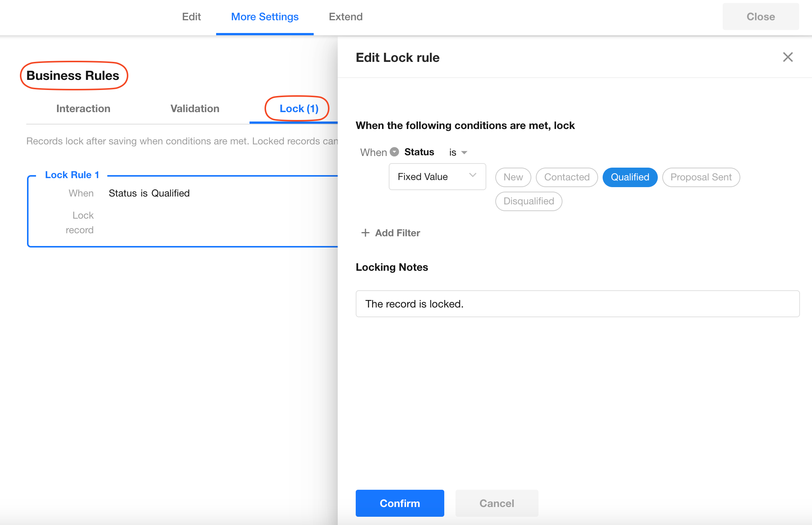Open the 'is' operator dropdown arrow
Screen dimensions: 812x525
point(464,152)
